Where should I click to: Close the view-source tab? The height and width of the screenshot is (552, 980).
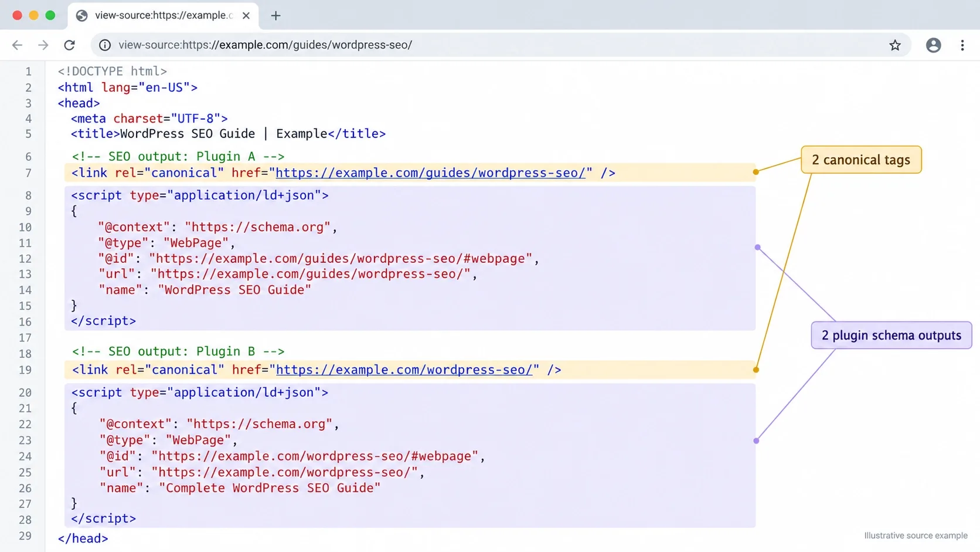246,16
